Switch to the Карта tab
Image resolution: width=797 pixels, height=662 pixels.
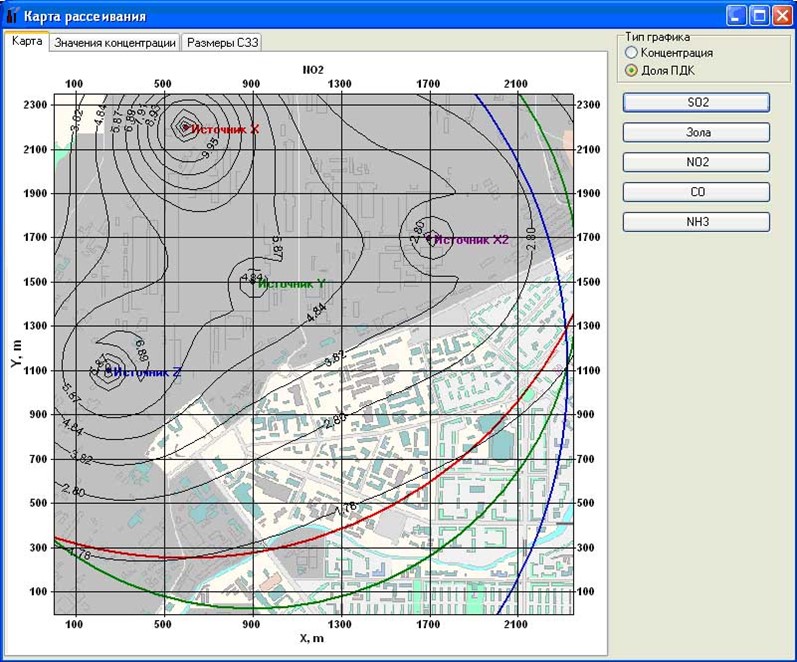(x=26, y=42)
